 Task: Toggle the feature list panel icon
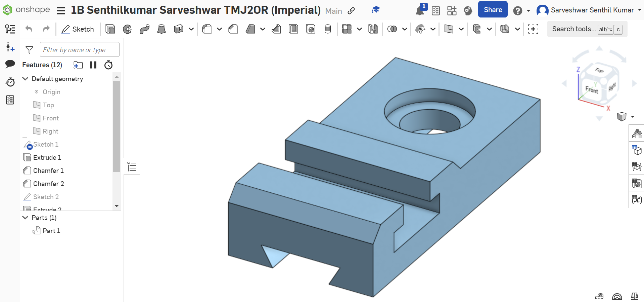10,29
